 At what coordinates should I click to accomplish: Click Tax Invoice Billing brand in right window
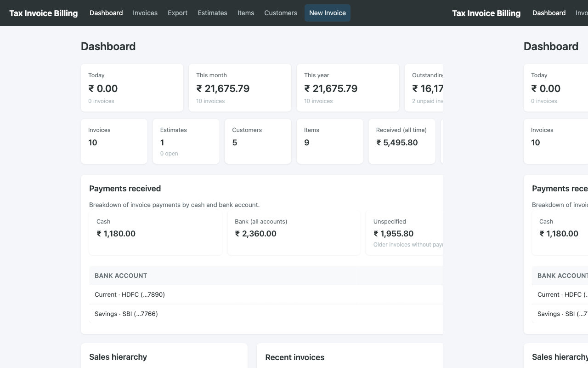(486, 13)
